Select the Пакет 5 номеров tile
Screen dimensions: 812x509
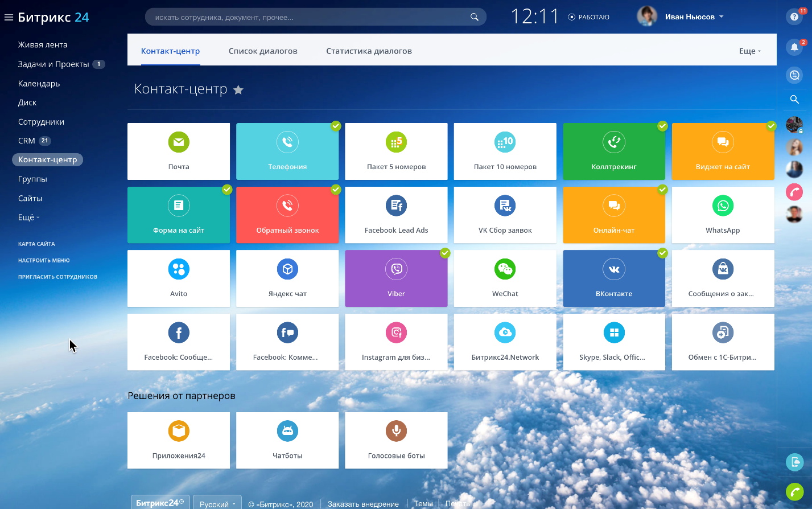point(396,151)
